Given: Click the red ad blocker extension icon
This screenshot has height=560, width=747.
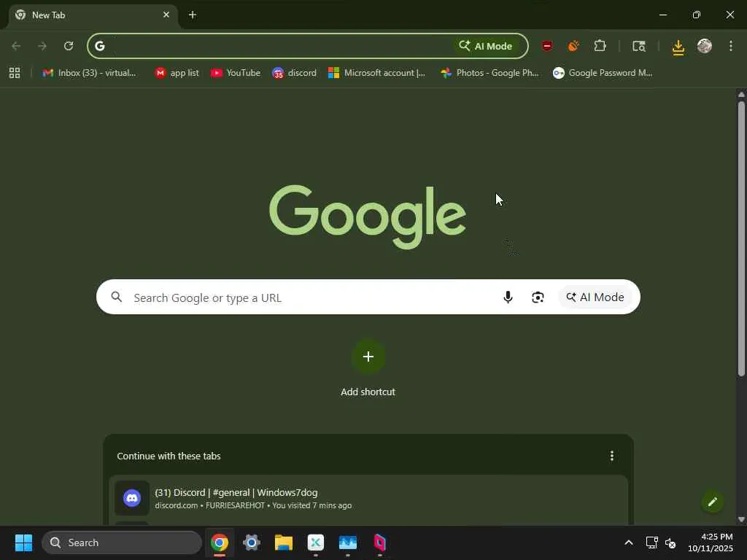Looking at the screenshot, I should (x=547, y=46).
